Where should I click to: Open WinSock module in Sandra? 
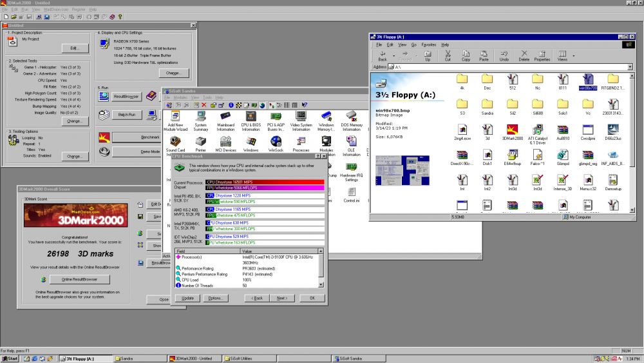[276, 144]
